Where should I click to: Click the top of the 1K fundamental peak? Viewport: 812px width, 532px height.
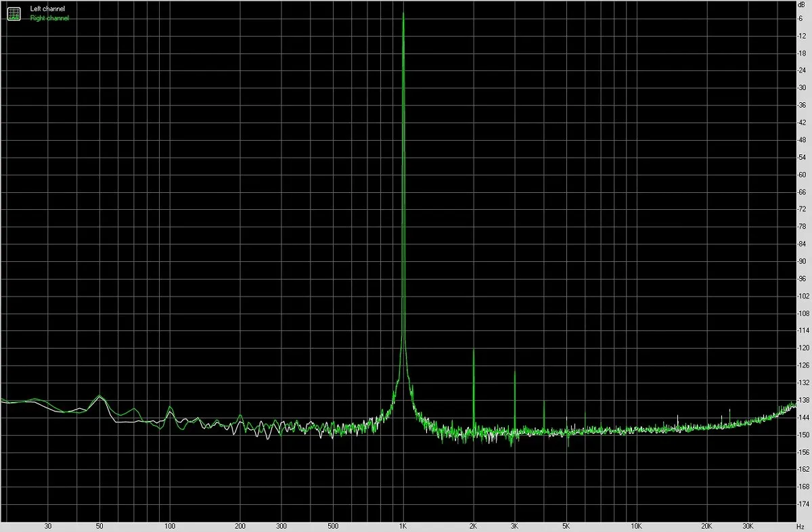tap(403, 14)
